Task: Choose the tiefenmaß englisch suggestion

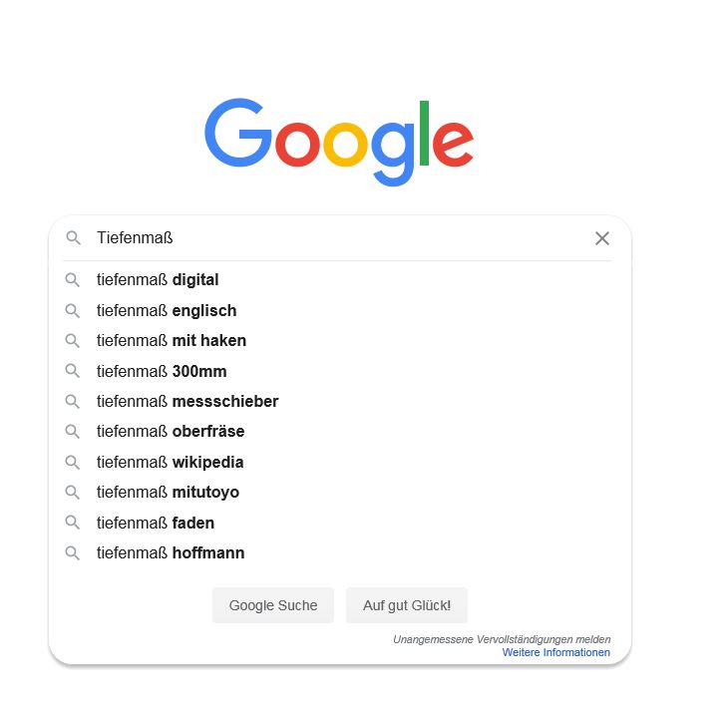Action: pos(338,311)
